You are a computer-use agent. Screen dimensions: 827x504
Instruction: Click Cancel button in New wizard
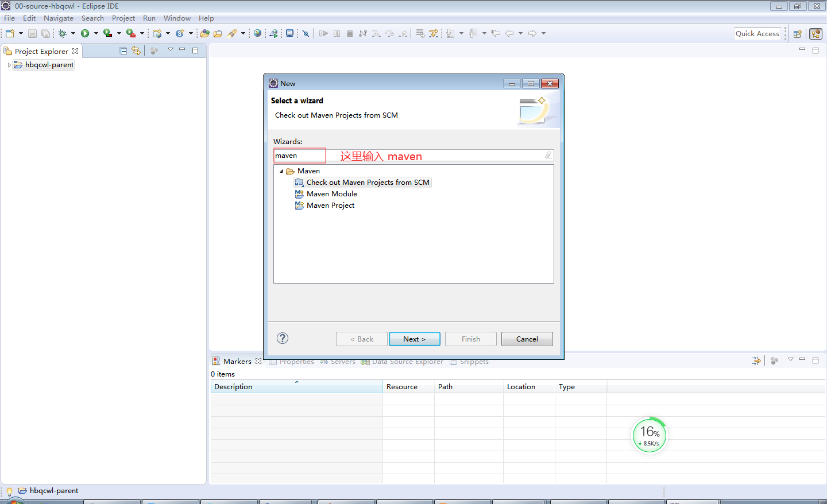coord(527,339)
